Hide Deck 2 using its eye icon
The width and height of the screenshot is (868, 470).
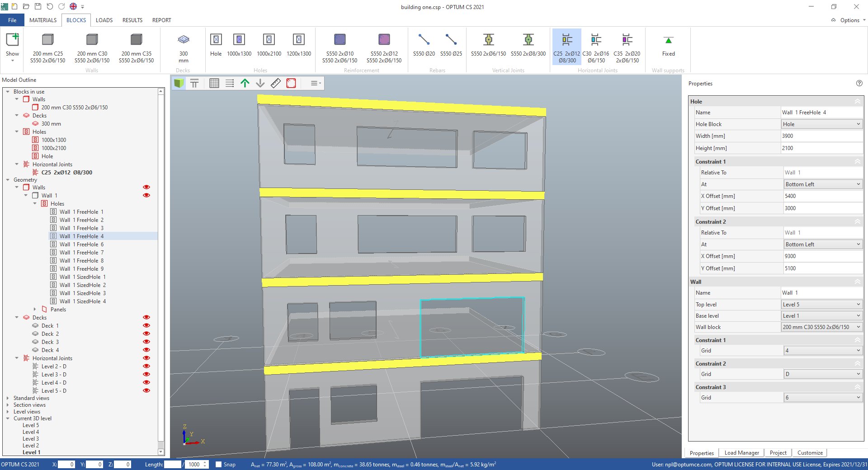tap(146, 334)
